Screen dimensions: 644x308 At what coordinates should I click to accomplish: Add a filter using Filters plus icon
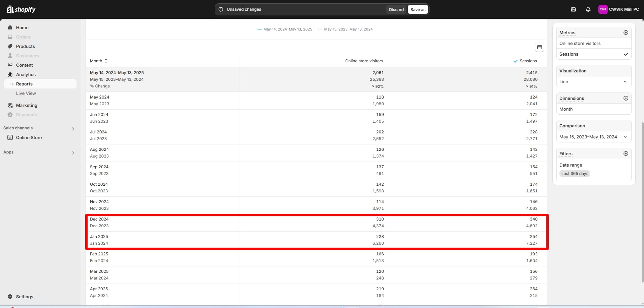click(626, 153)
